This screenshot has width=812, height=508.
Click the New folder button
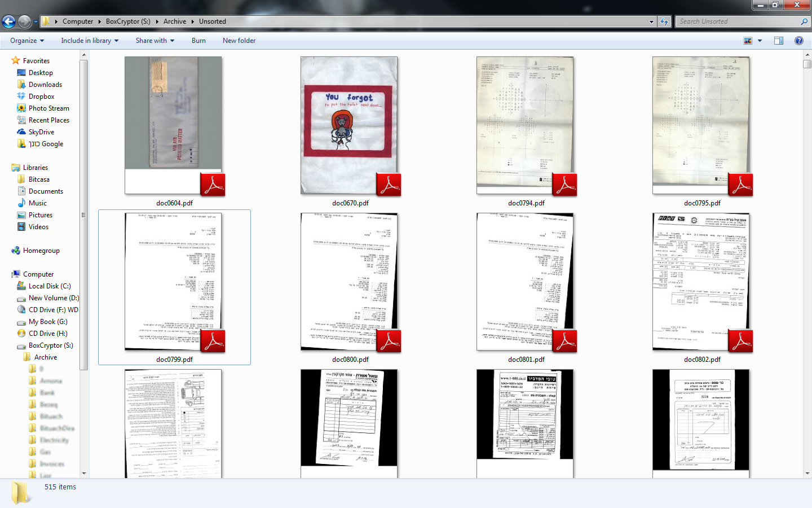click(x=239, y=41)
